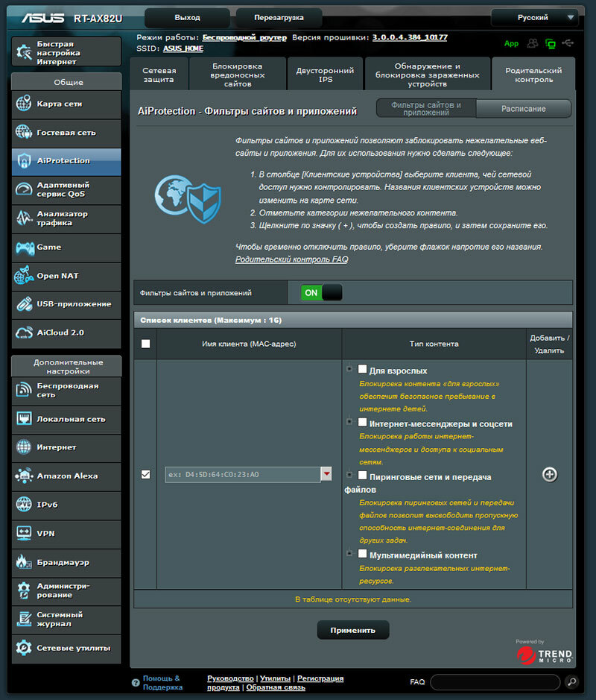This screenshot has height=700, width=596.
Task: Check the Для взрослых content checkbox
Action: point(362,369)
